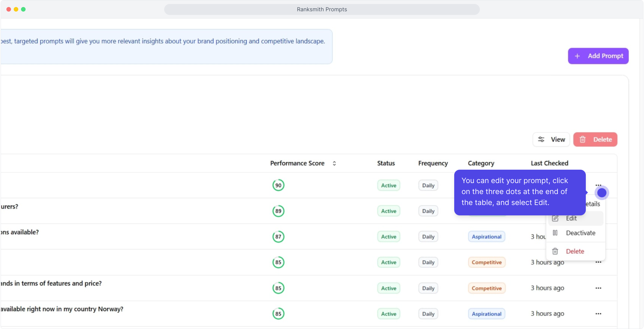Click the plus icon in Add Prompt
The image size is (644, 329).
[577, 56]
